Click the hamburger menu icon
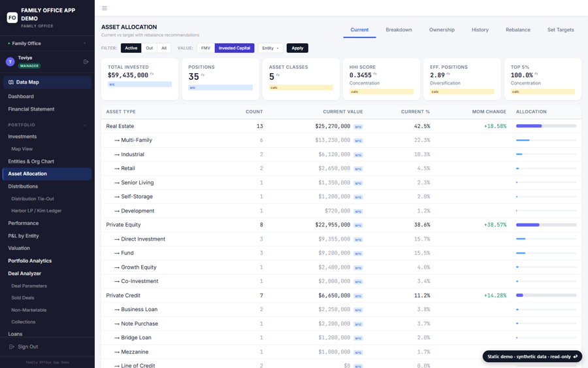Viewport: 588px width, 368px height. click(x=105, y=8)
